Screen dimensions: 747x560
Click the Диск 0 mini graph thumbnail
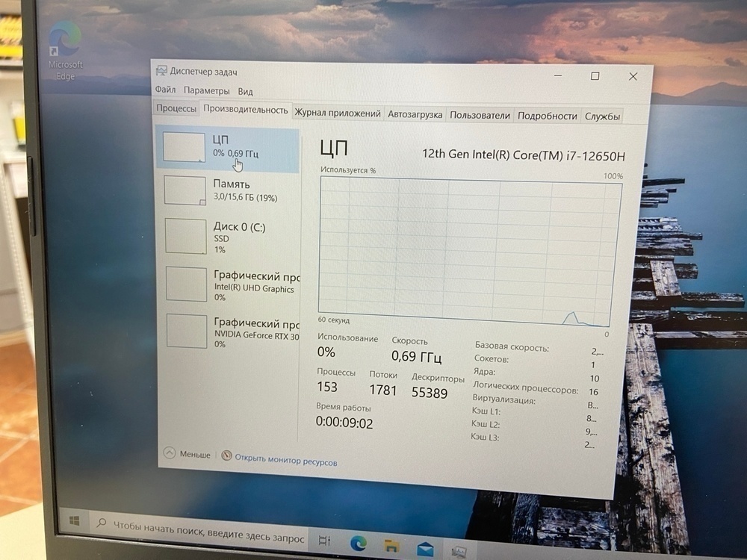(186, 236)
